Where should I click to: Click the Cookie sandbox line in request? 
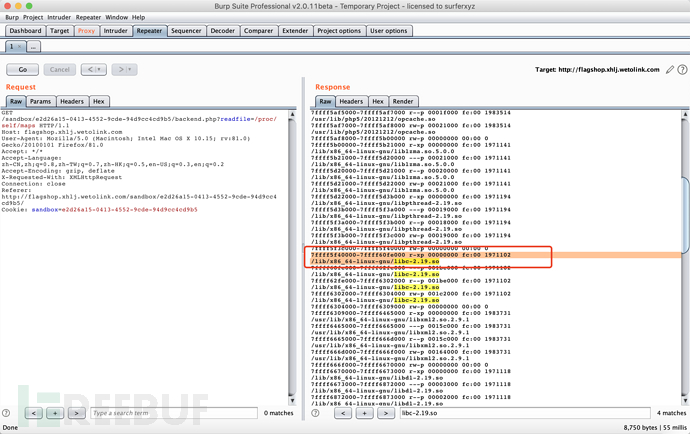(x=99, y=210)
